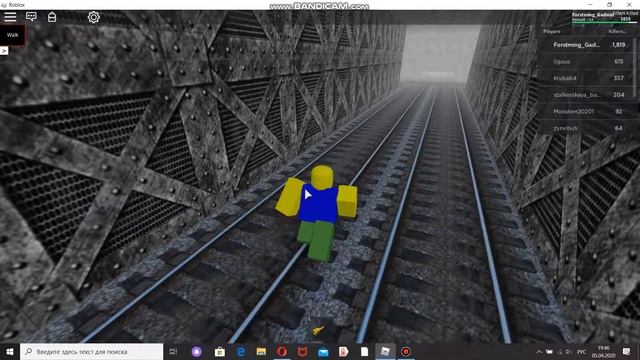Open the Bandicam recorder taskbar icon
This screenshot has width=640, height=360.
click(x=406, y=351)
